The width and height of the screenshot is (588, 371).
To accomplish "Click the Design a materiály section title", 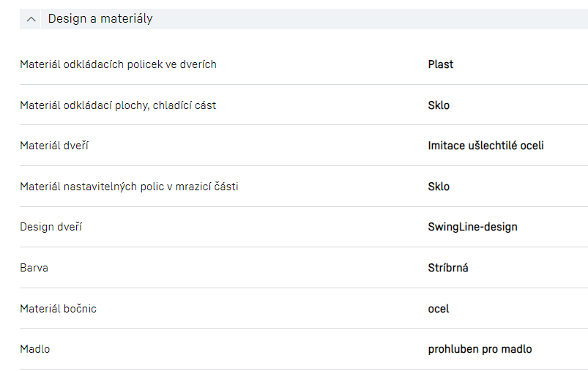I will coord(100,19).
